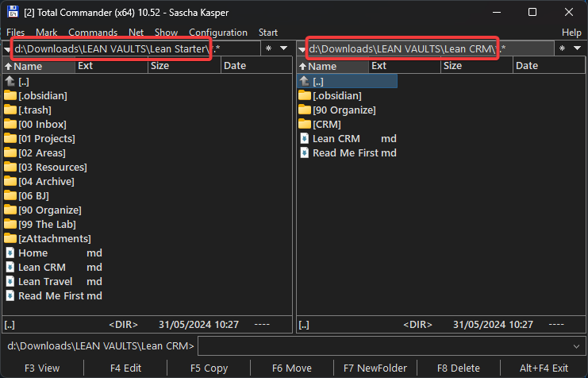This screenshot has height=378, width=588.
Task: Click the 03 Resources folder icon
Action: pos(10,167)
